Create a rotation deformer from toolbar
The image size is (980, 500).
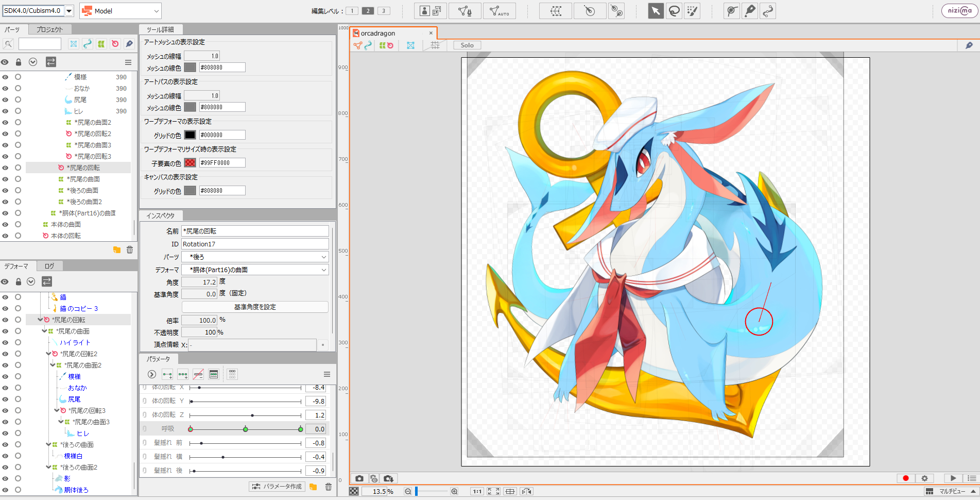click(x=590, y=11)
